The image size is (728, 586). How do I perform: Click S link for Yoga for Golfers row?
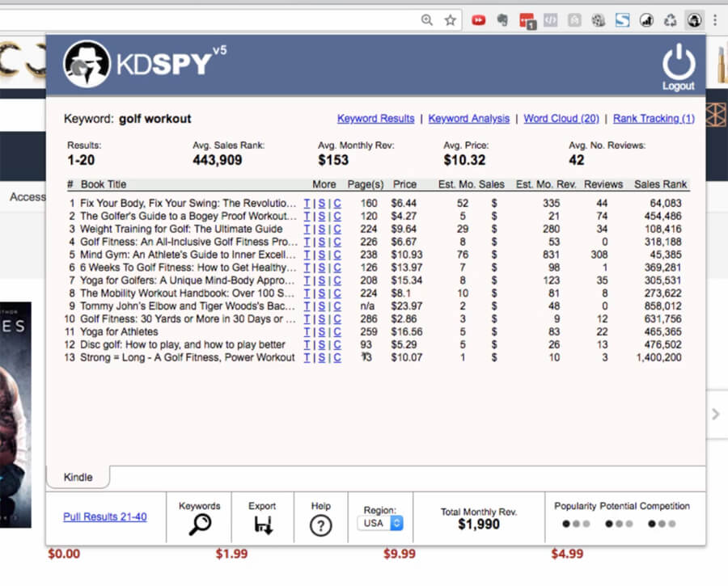(322, 280)
